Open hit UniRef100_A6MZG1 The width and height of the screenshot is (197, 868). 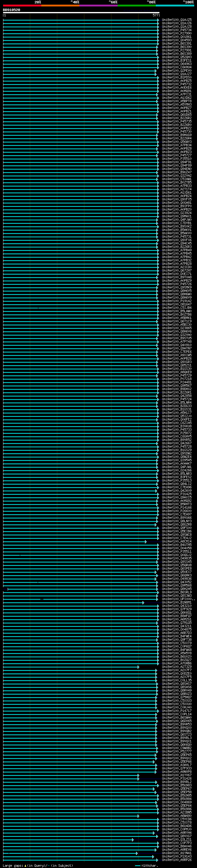[x=177, y=619]
